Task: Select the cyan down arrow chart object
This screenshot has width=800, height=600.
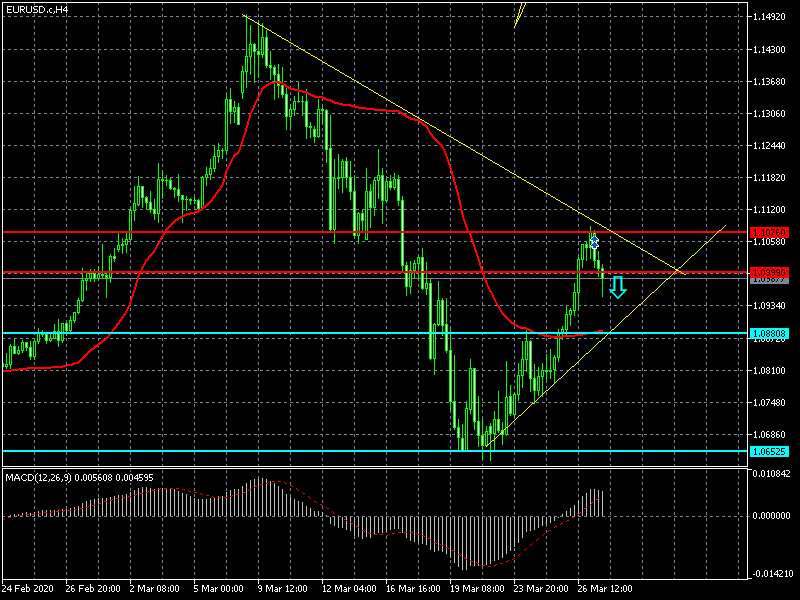Action: (618, 287)
